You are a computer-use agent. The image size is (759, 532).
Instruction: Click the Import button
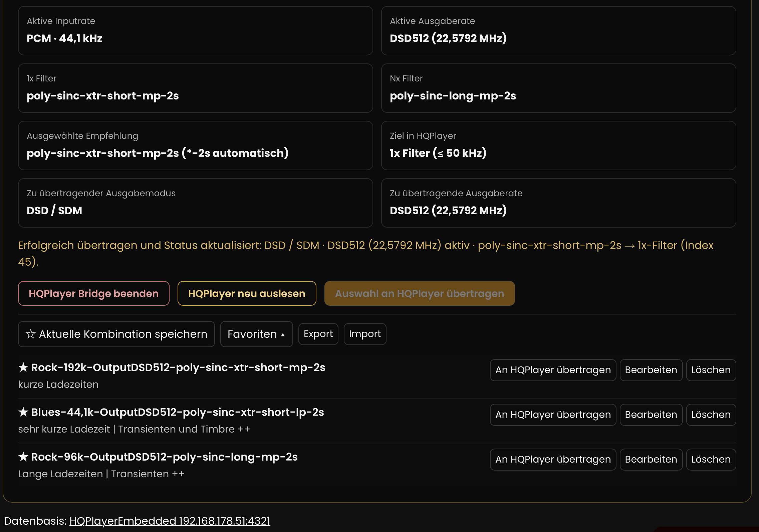[365, 334]
